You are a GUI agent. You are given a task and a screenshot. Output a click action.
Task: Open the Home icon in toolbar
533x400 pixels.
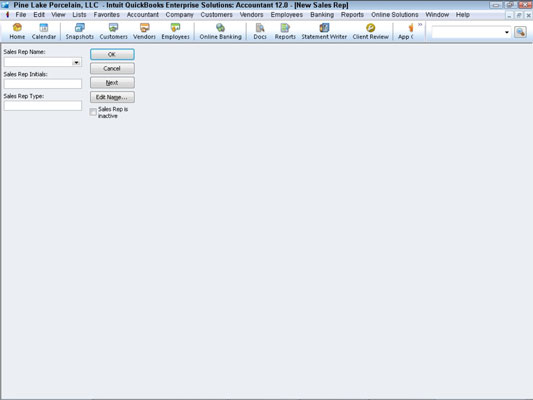pos(17,32)
